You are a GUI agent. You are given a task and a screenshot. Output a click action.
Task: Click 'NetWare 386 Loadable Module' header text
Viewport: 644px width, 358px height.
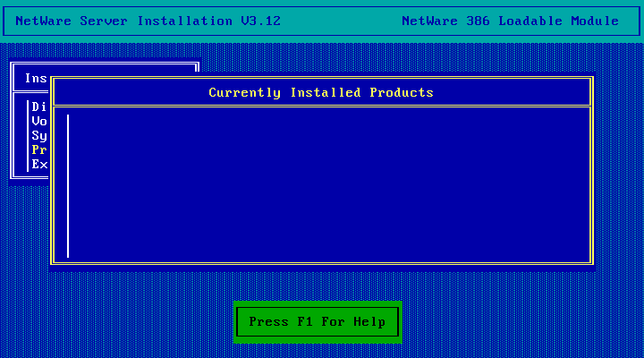coord(510,21)
